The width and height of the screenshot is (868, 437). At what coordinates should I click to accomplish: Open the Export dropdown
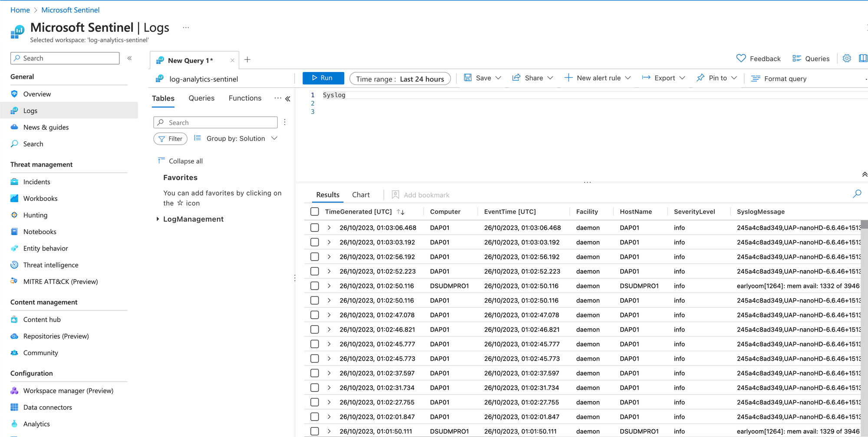point(664,78)
